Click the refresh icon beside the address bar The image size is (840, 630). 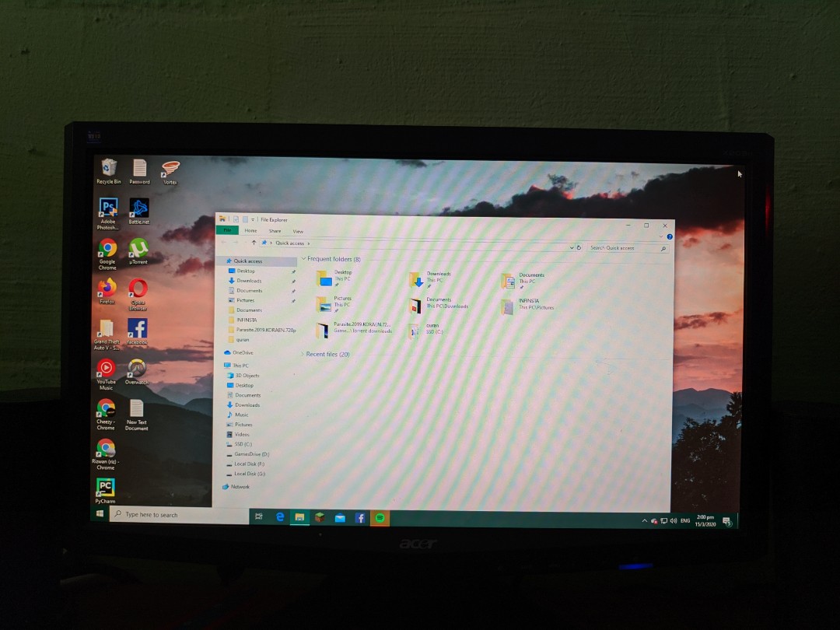click(x=579, y=248)
